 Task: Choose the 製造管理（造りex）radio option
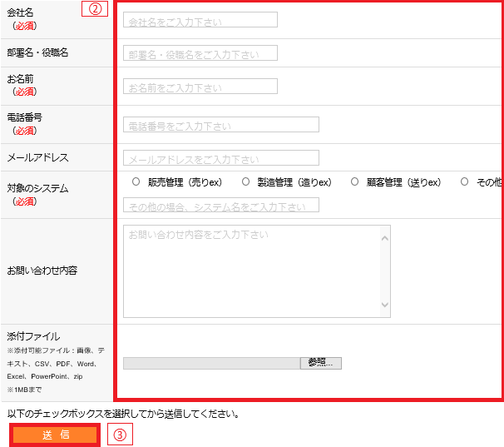click(x=245, y=181)
